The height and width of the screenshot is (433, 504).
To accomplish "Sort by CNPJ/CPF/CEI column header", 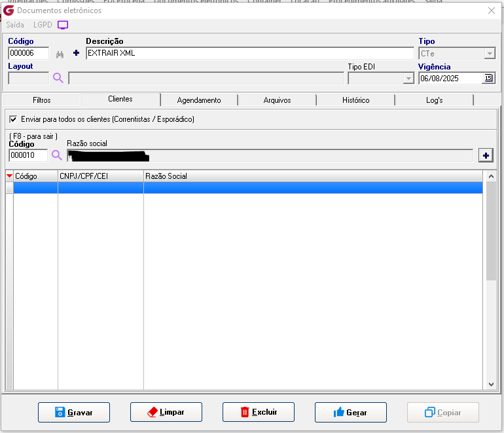I will point(101,176).
